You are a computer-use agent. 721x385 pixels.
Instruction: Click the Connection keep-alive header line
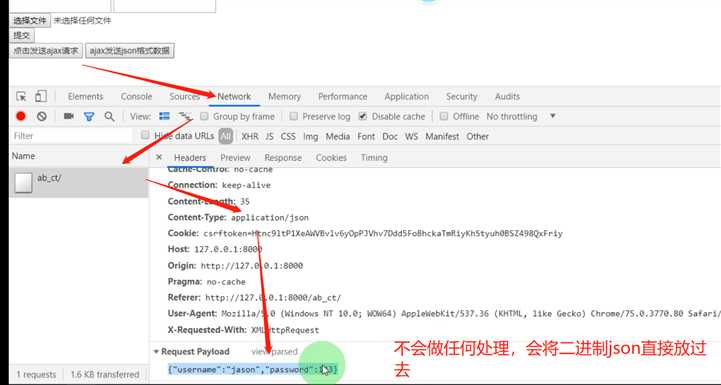(x=219, y=185)
